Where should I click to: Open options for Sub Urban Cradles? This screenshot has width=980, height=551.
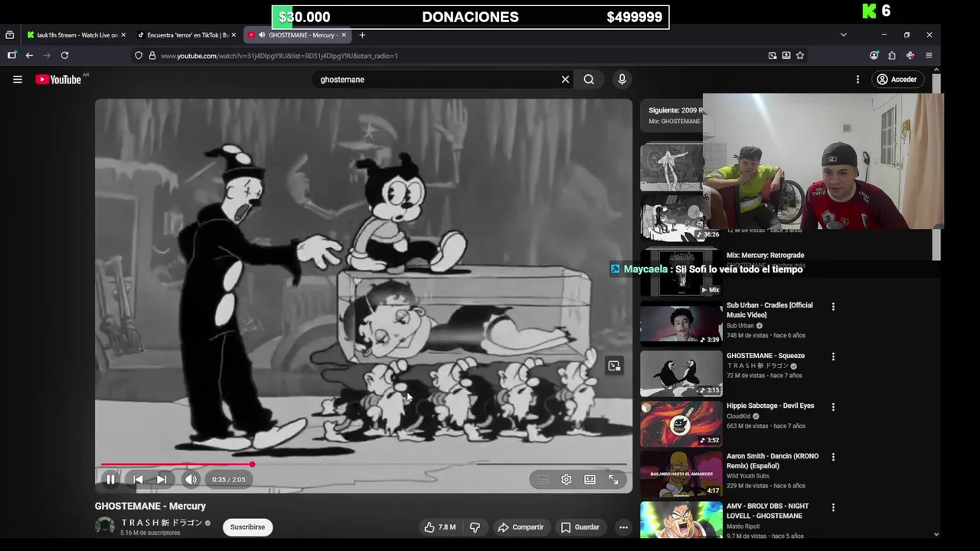tap(833, 307)
